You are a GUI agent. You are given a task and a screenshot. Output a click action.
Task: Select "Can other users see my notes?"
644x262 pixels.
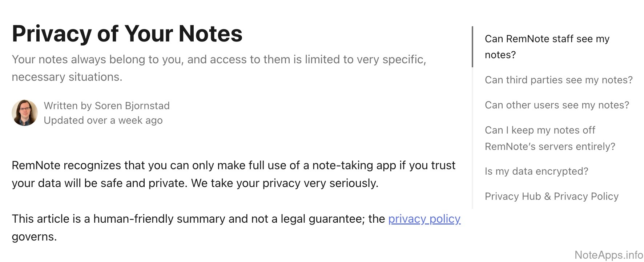click(x=556, y=105)
